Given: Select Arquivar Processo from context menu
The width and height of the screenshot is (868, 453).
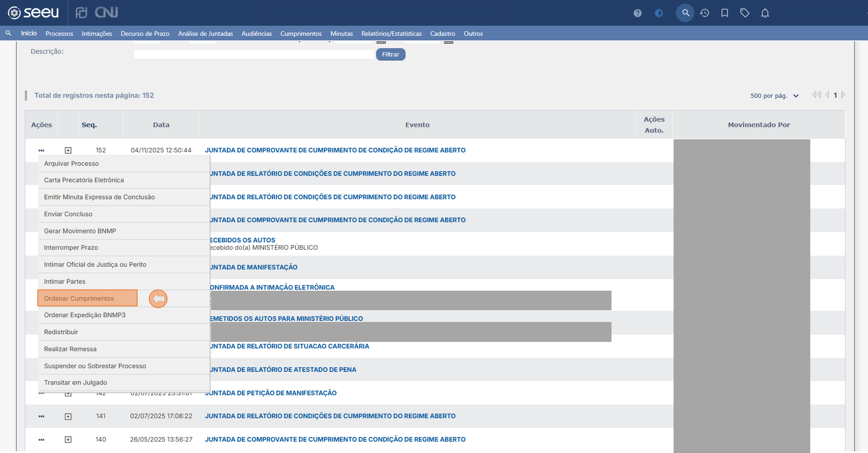Looking at the screenshot, I should pyautogui.click(x=124, y=164).
